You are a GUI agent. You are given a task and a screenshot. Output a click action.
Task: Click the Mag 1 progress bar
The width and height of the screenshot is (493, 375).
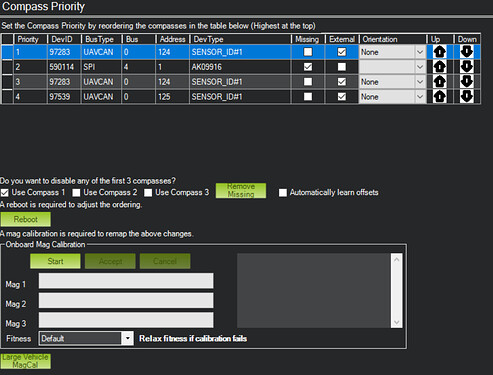pos(126,281)
